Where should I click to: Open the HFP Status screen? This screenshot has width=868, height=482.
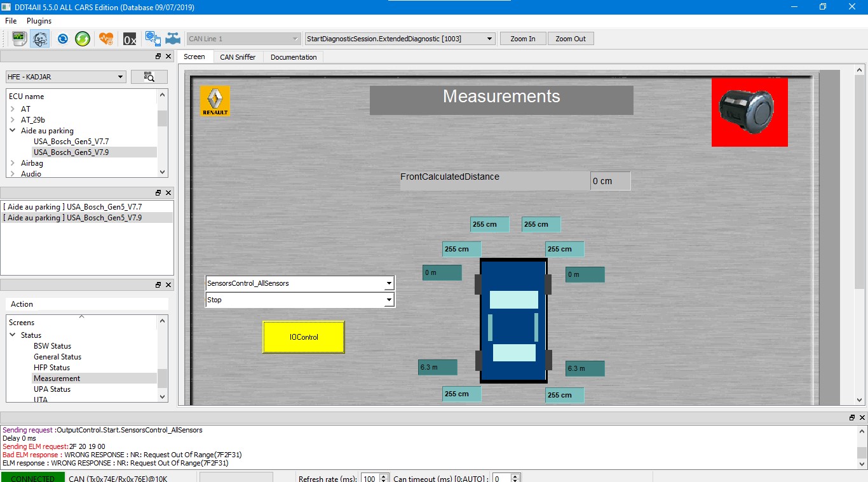pyautogui.click(x=52, y=368)
